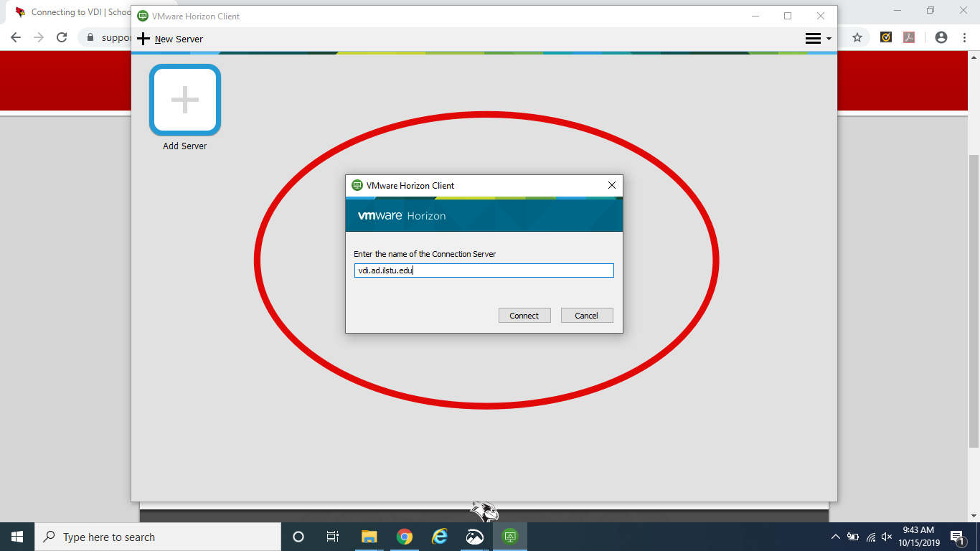Click the Chrome back arrow
Viewport: 980px width, 551px height.
point(16,37)
